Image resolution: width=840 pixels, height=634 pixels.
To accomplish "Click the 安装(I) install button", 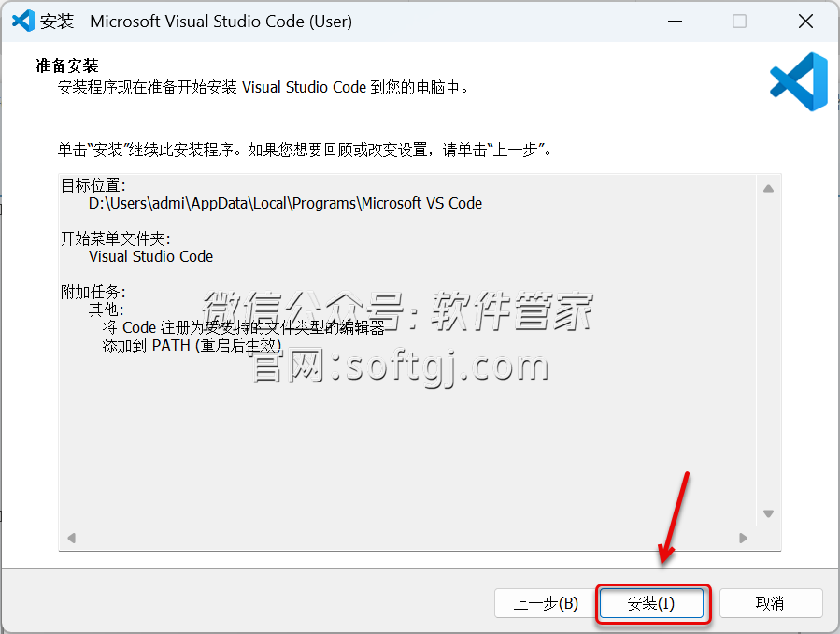I will tap(651, 603).
